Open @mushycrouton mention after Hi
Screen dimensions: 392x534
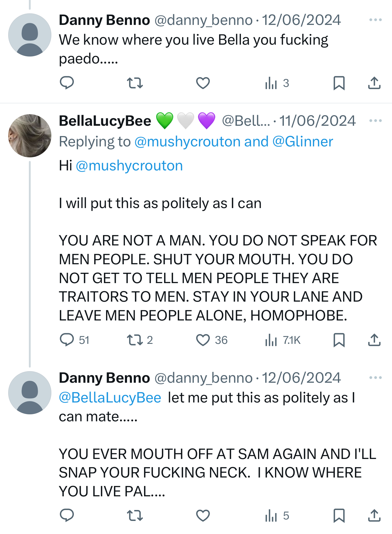129,166
